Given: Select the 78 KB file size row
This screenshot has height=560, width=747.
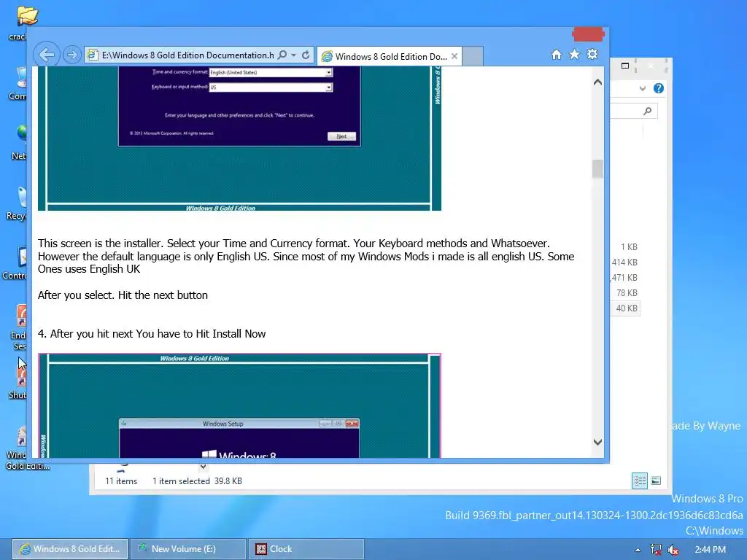Looking at the screenshot, I should tap(627, 293).
